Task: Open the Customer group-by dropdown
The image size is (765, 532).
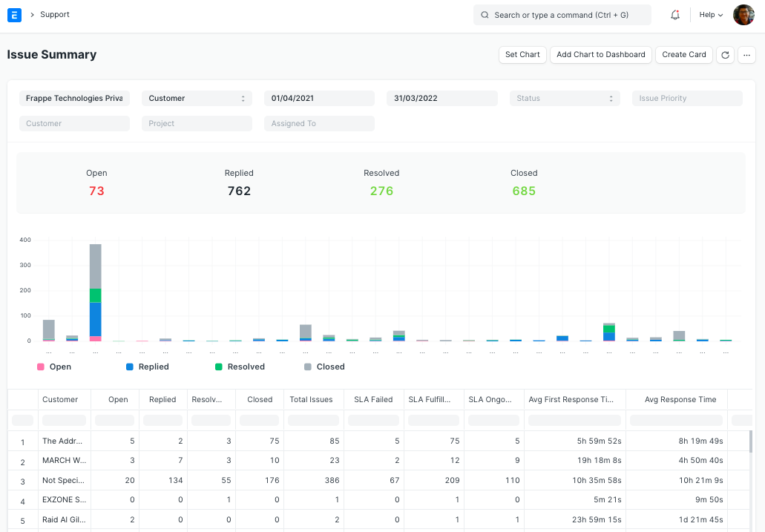Action: [x=196, y=98]
